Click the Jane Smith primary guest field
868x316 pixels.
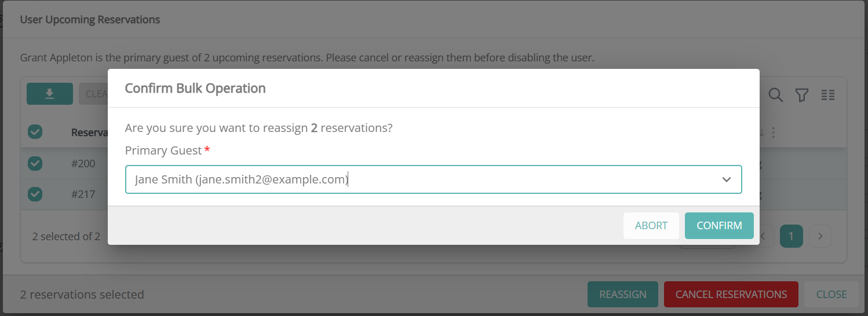(x=406, y=179)
